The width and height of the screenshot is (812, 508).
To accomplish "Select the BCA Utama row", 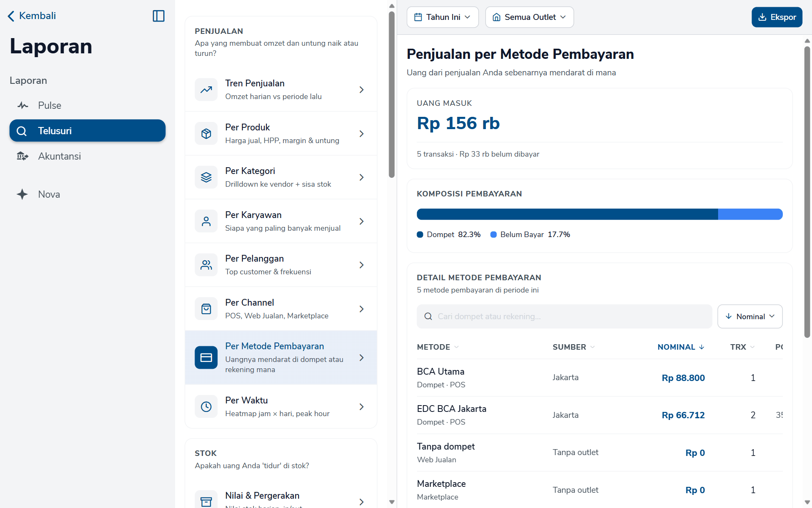I will pyautogui.click(x=600, y=378).
